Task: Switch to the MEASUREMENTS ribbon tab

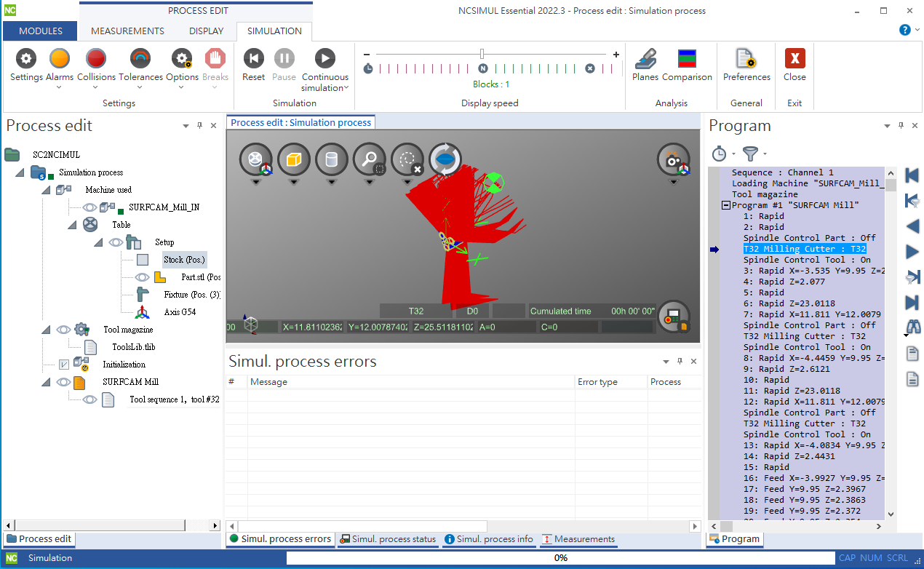Action: tap(127, 31)
